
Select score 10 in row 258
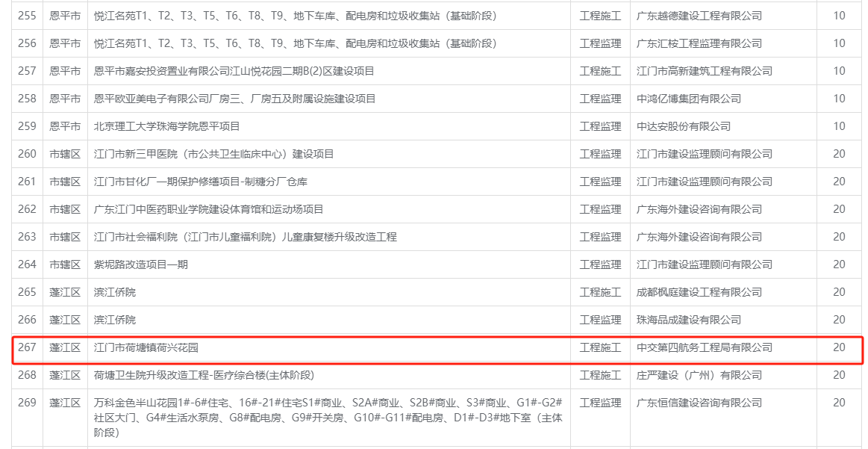click(839, 99)
